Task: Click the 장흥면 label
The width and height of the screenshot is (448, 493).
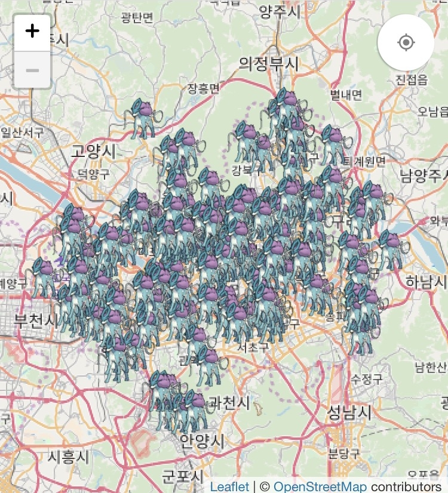Action: pos(203,88)
